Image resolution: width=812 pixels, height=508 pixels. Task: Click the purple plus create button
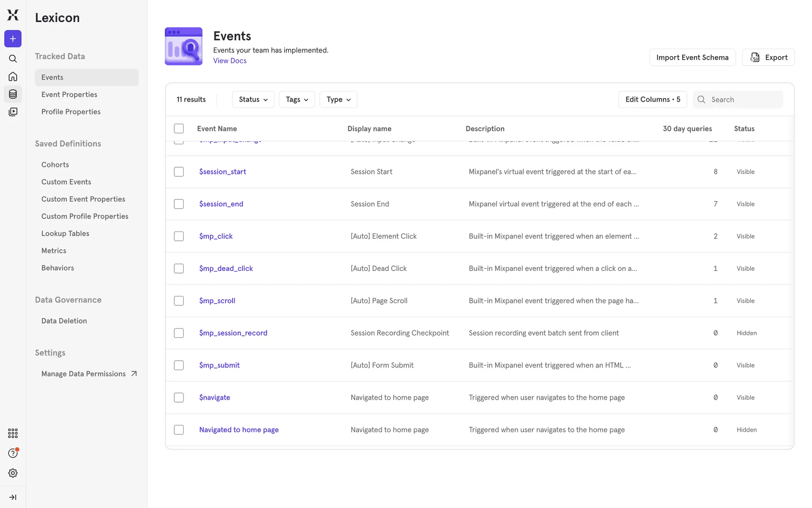[13, 39]
